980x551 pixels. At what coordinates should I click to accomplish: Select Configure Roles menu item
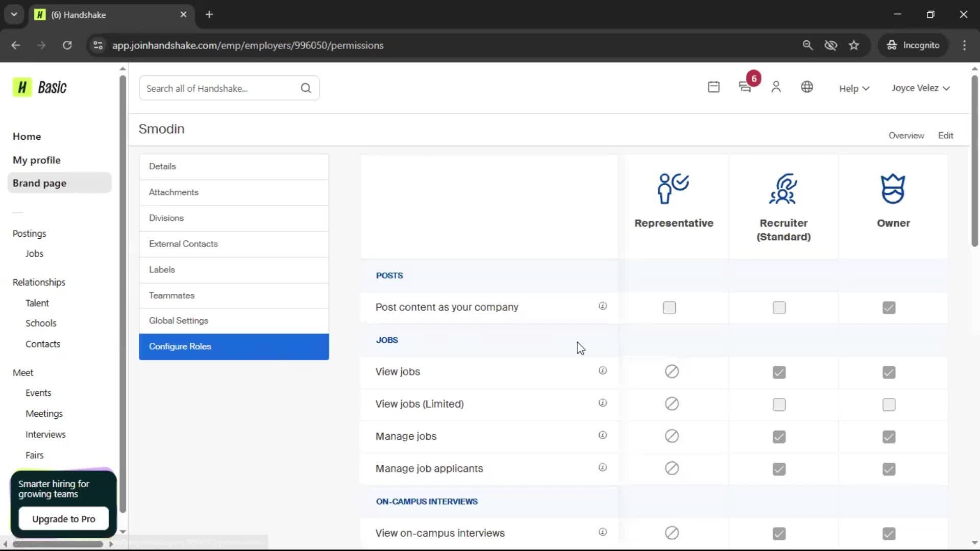click(x=234, y=346)
